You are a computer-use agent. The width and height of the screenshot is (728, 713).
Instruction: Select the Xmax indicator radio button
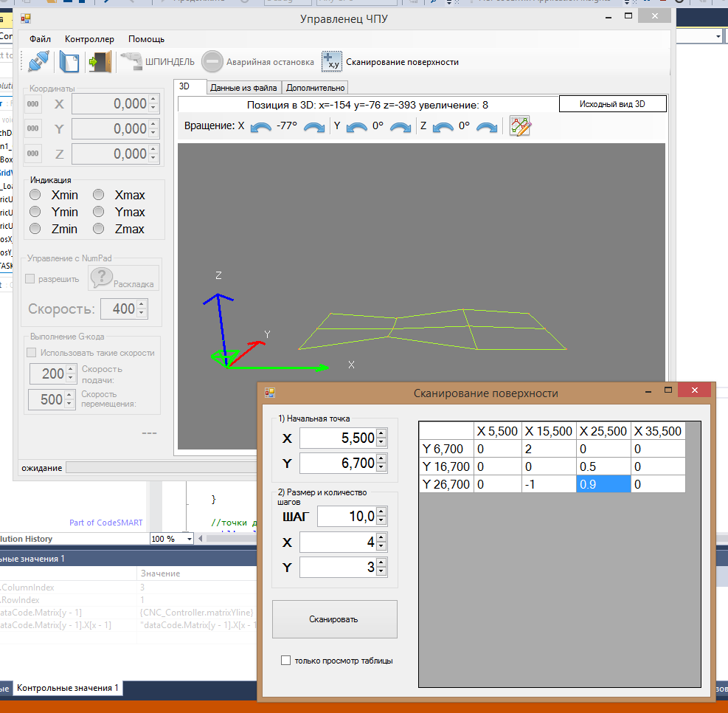coord(98,195)
